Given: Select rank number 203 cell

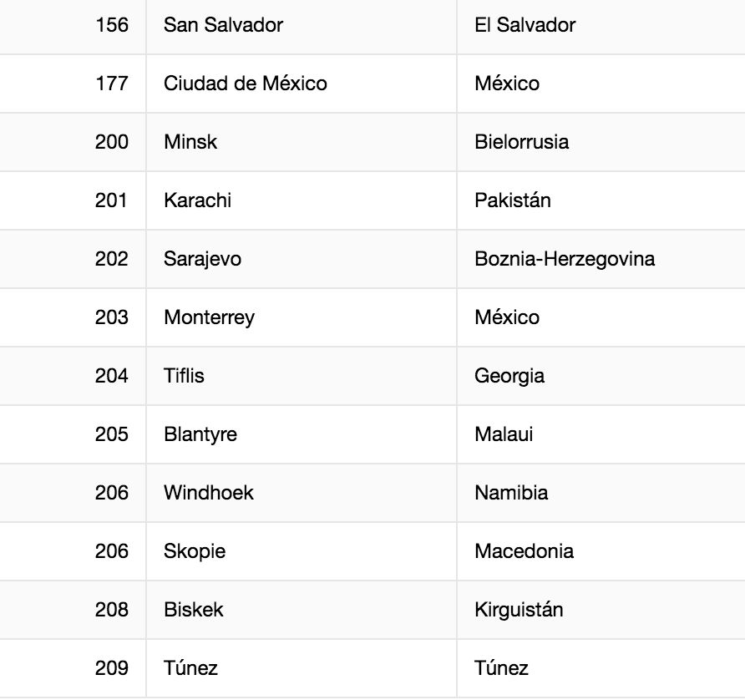Looking at the screenshot, I should pos(112,317).
